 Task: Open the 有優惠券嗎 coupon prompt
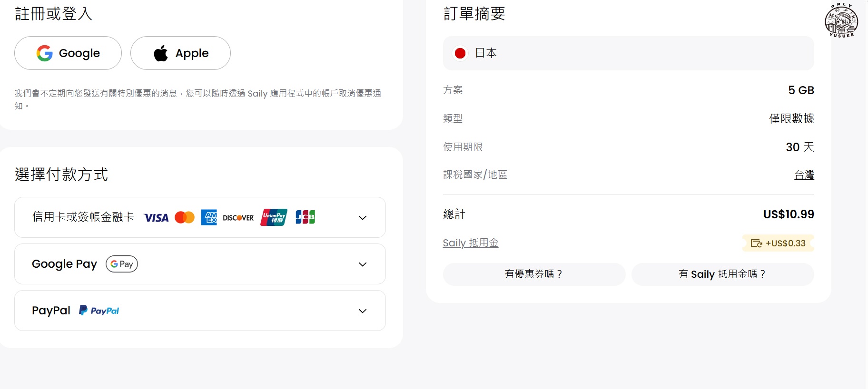(x=534, y=274)
